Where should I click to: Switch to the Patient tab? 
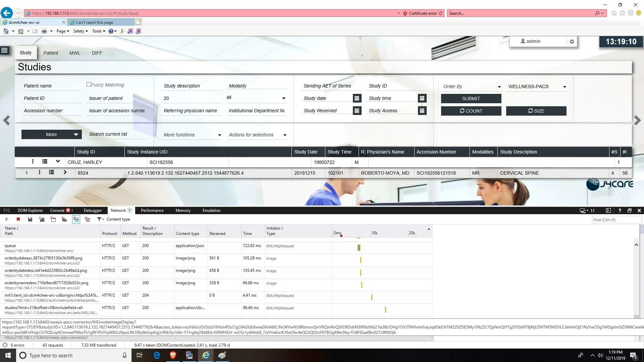51,53
